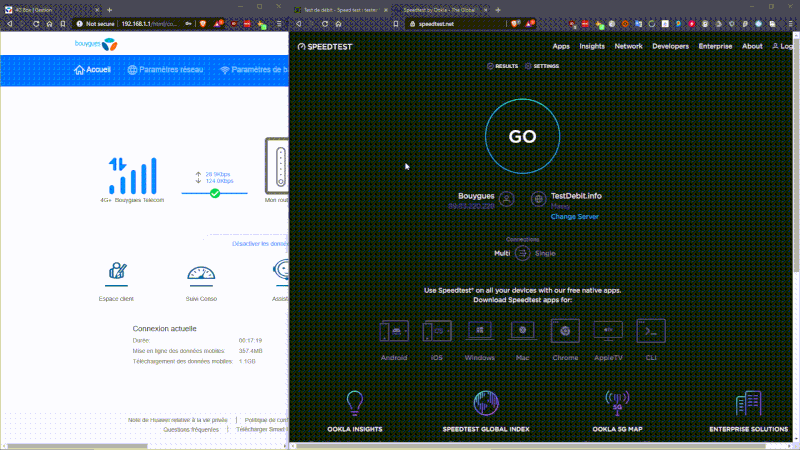Open Ookla 5G Map antenna icon
The width and height of the screenshot is (800, 450).
[x=617, y=403]
